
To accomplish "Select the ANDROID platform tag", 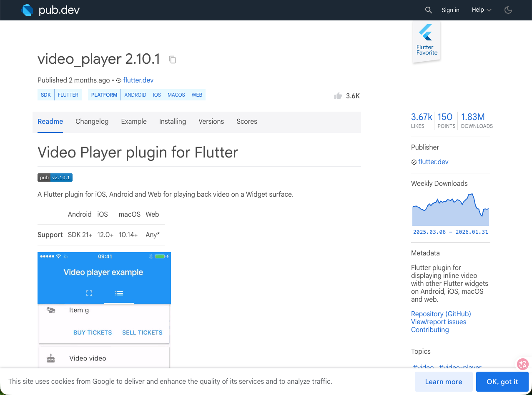I will tap(135, 95).
